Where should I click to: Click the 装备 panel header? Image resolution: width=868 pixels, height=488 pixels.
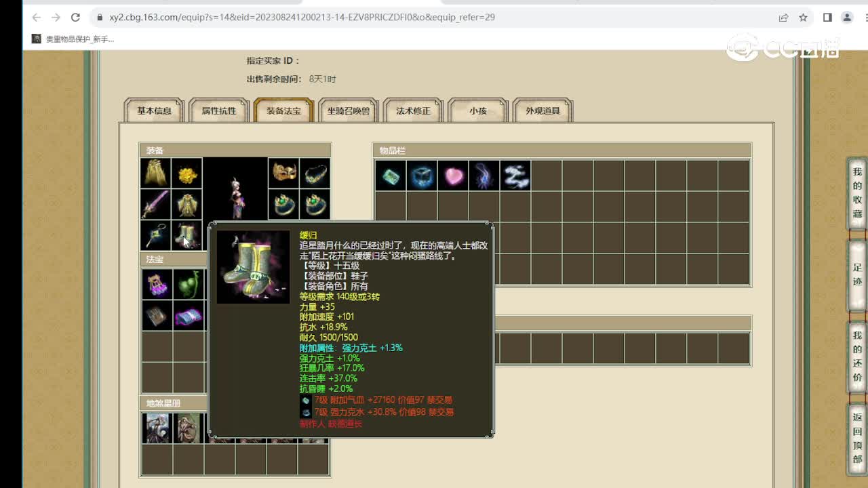click(235, 150)
